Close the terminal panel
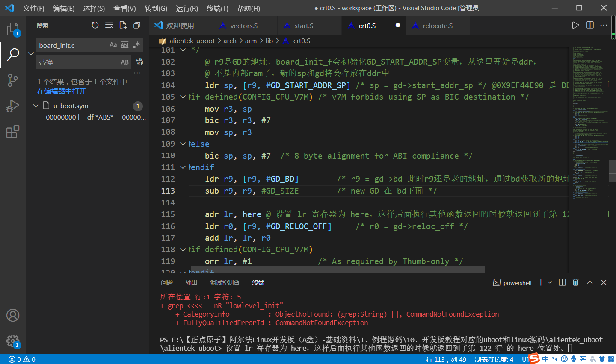Screen dimensions: 616x364 point(604,282)
